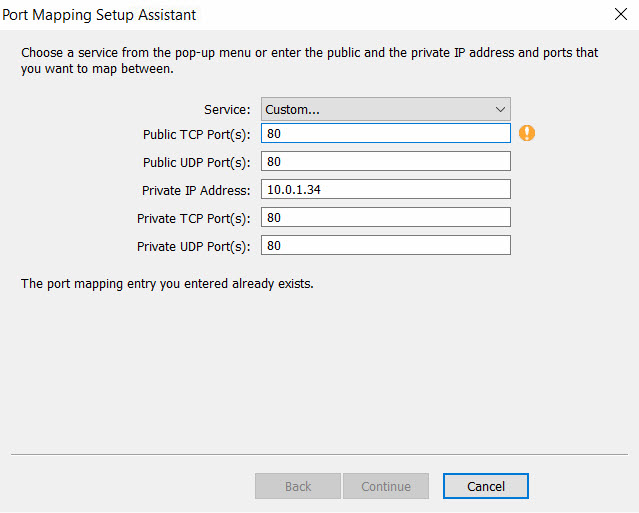Click the "Private IP Address:" label
The height and width of the screenshot is (513, 639).
[x=196, y=190]
